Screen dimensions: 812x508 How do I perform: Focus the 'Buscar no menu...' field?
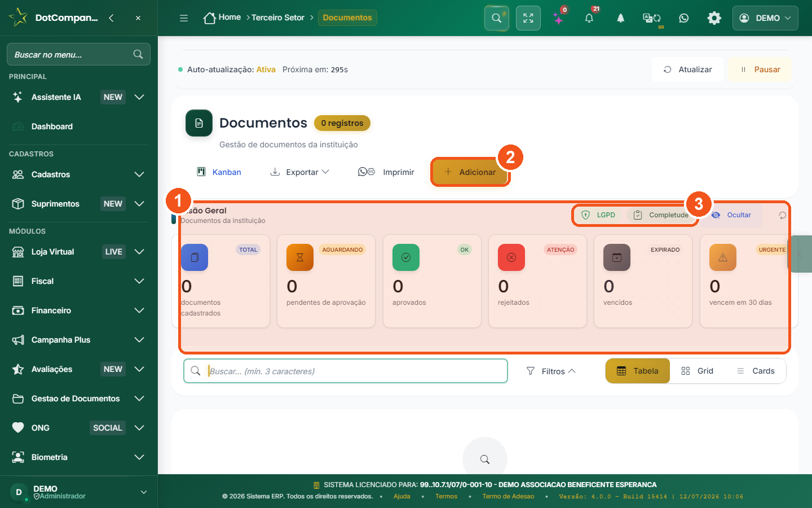78,54
